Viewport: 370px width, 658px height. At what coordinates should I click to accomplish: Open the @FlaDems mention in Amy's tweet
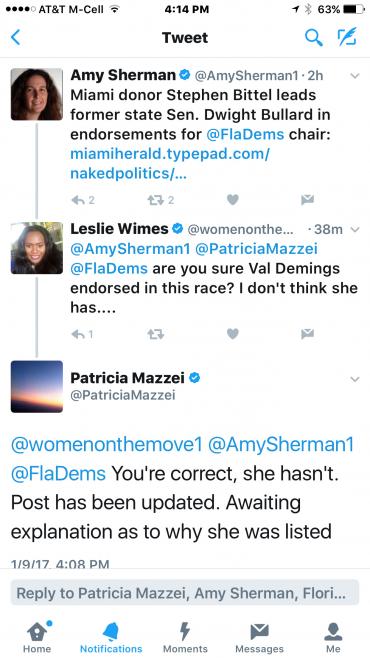click(x=246, y=134)
